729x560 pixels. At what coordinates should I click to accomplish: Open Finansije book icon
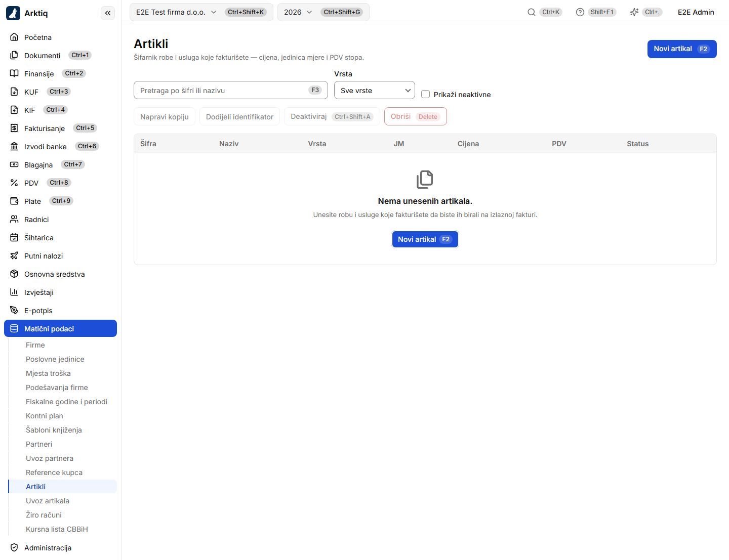point(14,73)
